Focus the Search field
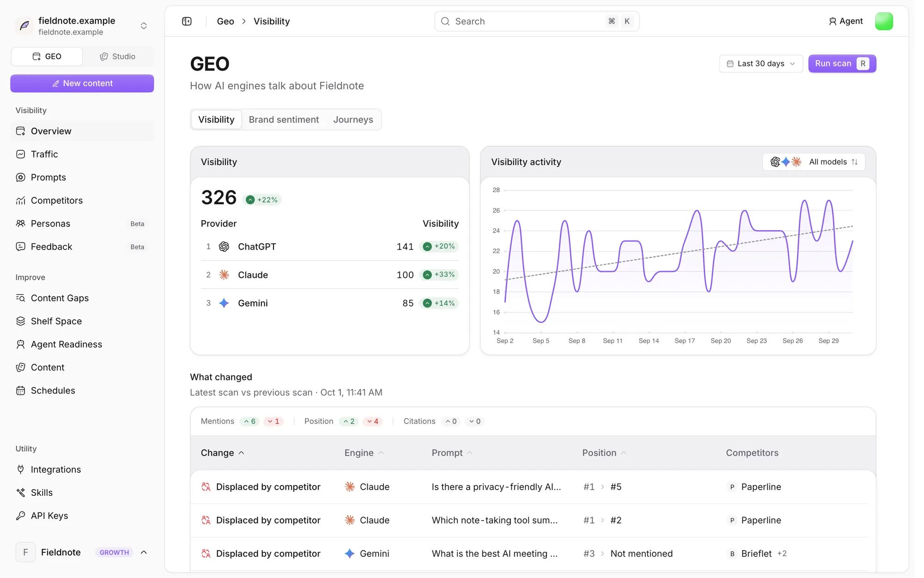924x578 pixels. (537, 21)
